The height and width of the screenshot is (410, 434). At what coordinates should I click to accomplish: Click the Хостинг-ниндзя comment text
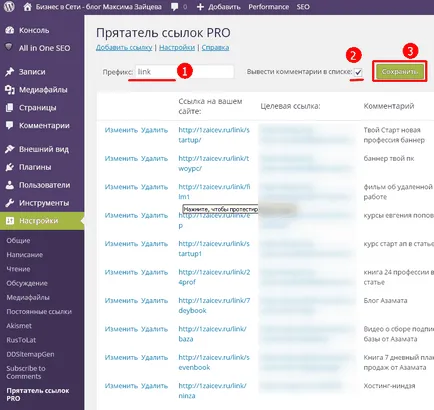(389, 386)
